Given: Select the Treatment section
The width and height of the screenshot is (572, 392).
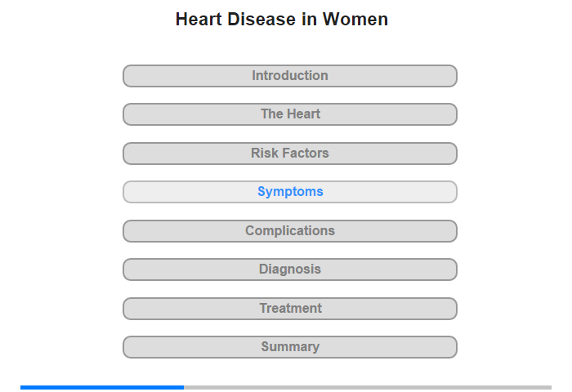Looking at the screenshot, I should [289, 309].
